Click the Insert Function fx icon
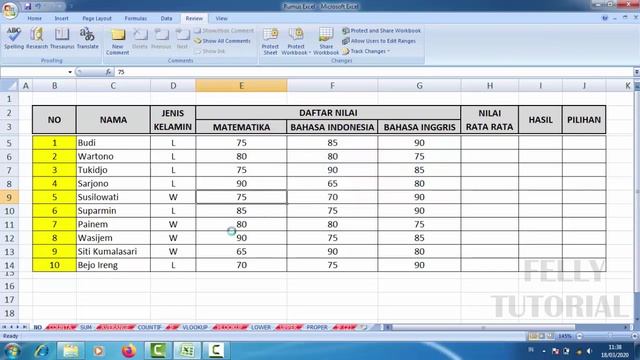The image size is (640, 360). 109,72
